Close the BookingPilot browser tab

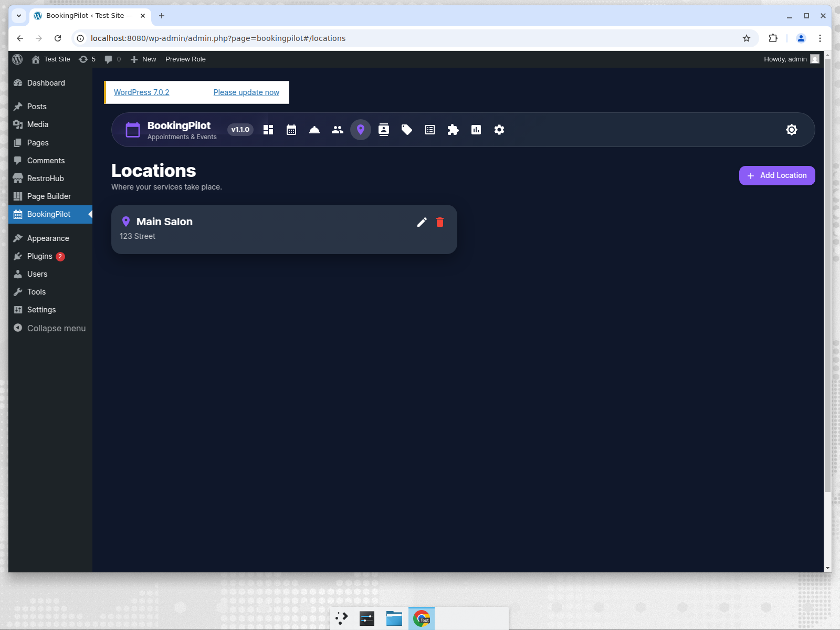[143, 16]
